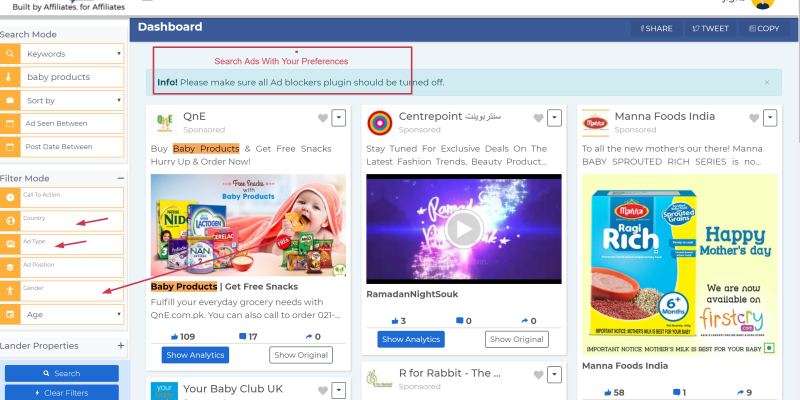Click the Ad Seen Between date field

[72, 123]
